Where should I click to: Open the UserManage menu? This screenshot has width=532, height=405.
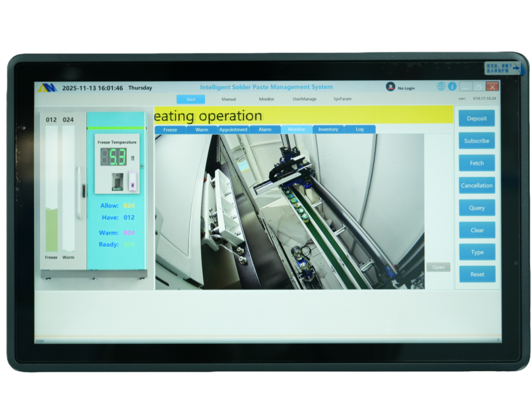pos(305,99)
